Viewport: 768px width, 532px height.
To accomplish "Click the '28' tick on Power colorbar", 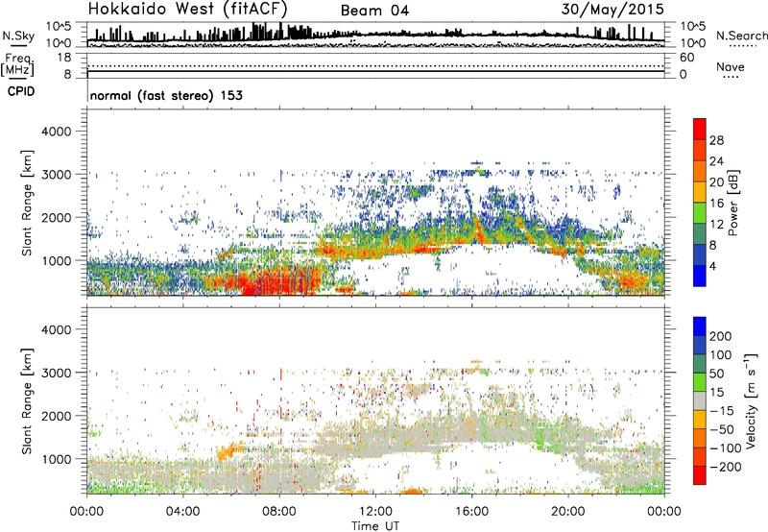I will (x=716, y=140).
